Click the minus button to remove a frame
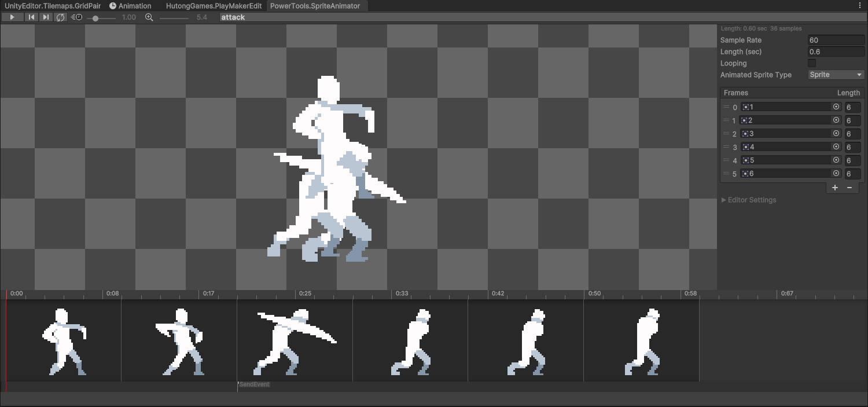 (x=850, y=188)
